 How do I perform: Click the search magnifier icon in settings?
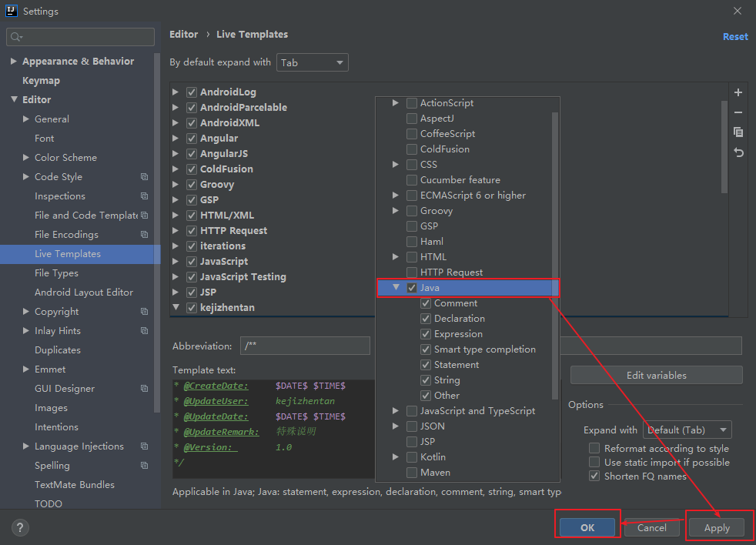coord(15,37)
